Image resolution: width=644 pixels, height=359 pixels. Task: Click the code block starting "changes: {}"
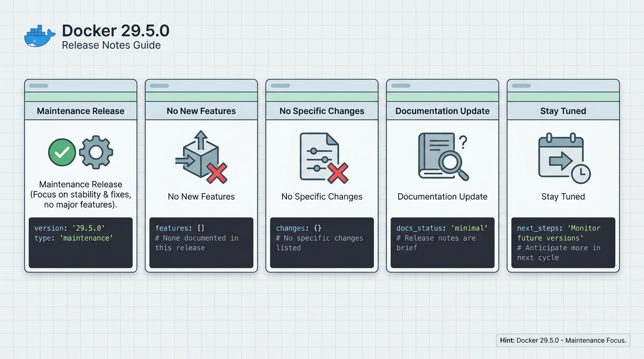tap(322, 243)
